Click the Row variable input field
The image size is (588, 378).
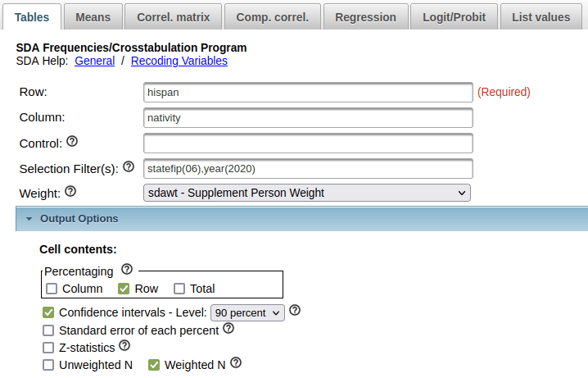pos(308,93)
